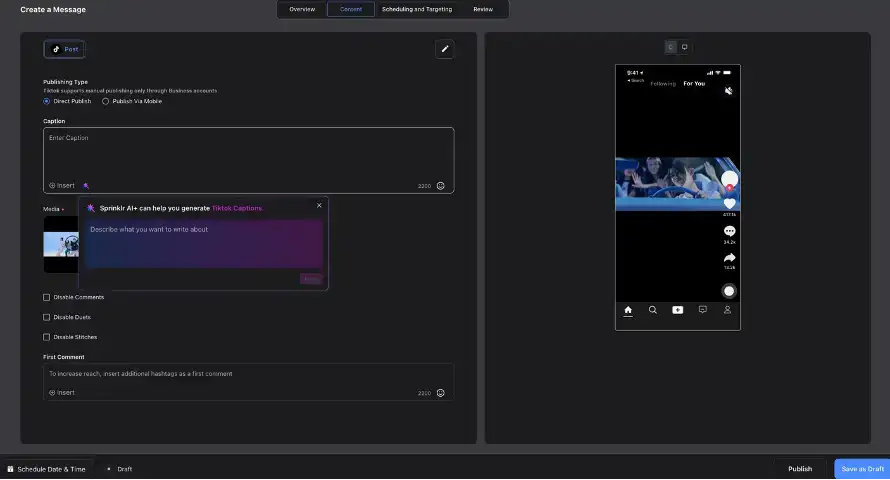Screen dimensions: 890x480
Task: Check the Disable Comments checkbox
Action: pos(47,297)
